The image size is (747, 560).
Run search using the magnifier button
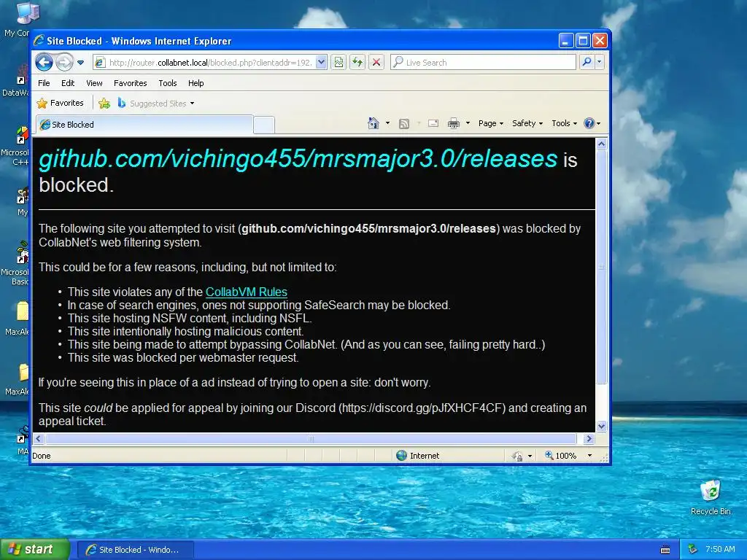(x=587, y=63)
